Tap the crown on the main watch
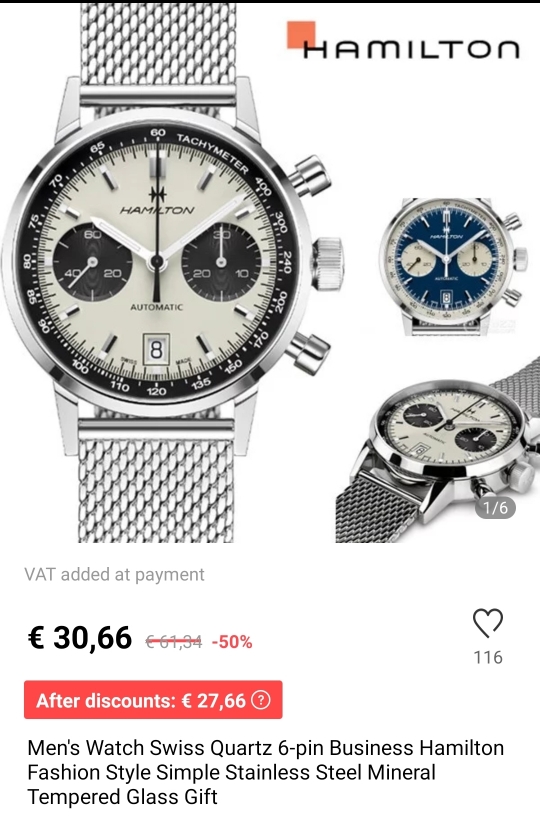Image resolution: width=540 pixels, height=827 pixels. (x=327, y=264)
